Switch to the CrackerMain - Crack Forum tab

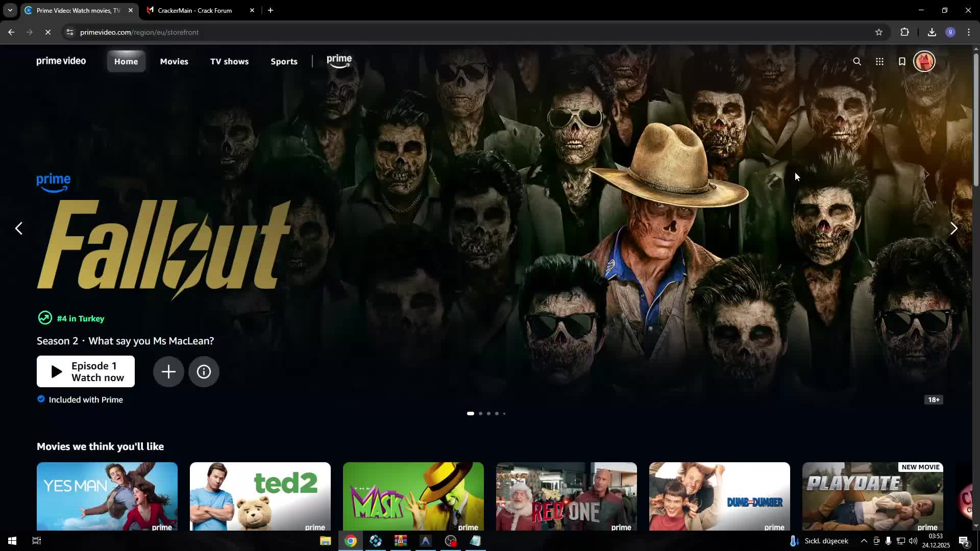point(200,10)
